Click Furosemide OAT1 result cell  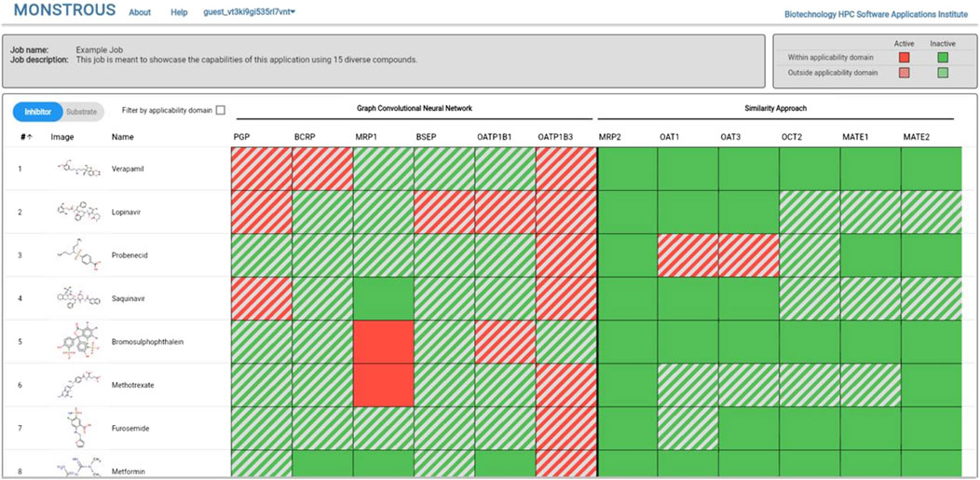click(688, 428)
